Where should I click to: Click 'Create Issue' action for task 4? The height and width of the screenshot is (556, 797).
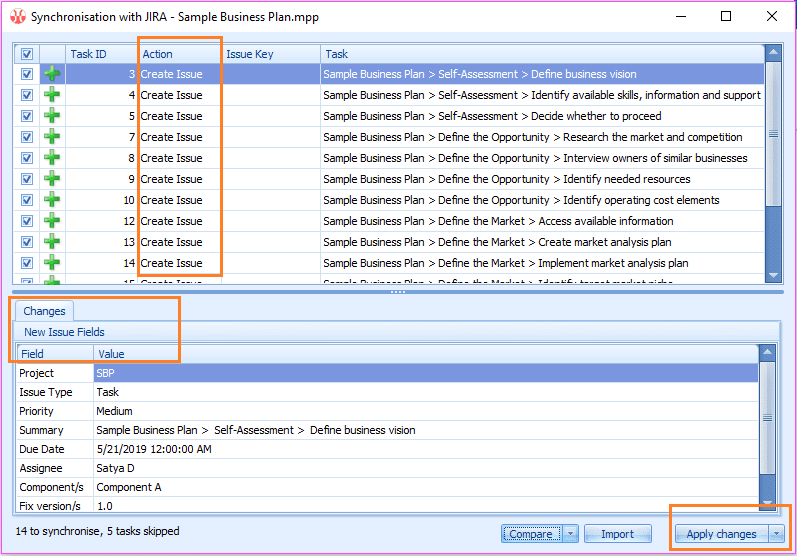coord(171,95)
